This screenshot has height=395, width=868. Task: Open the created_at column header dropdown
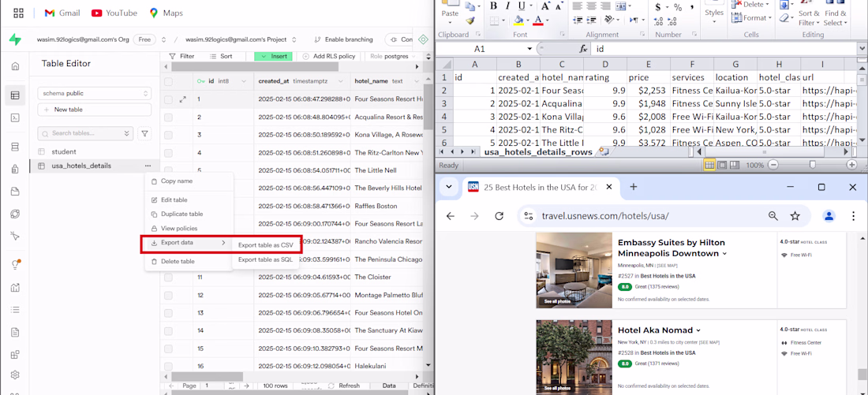pyautogui.click(x=340, y=81)
